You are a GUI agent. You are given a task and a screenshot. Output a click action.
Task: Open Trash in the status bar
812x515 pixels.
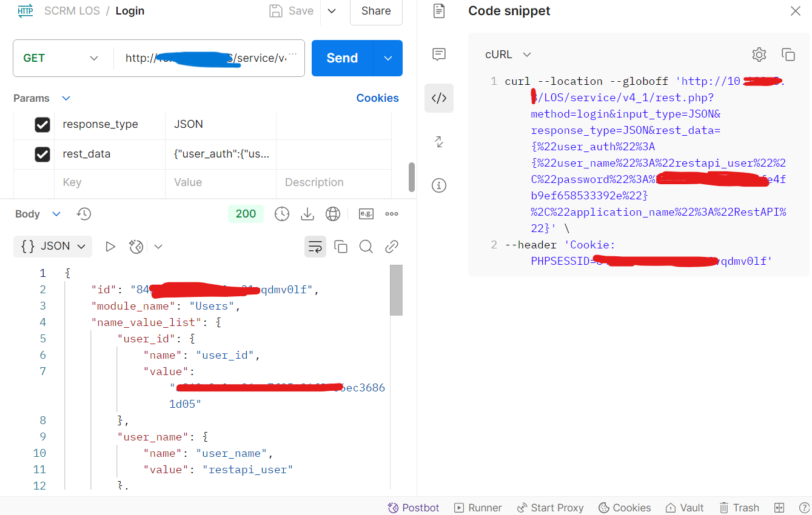click(x=739, y=508)
